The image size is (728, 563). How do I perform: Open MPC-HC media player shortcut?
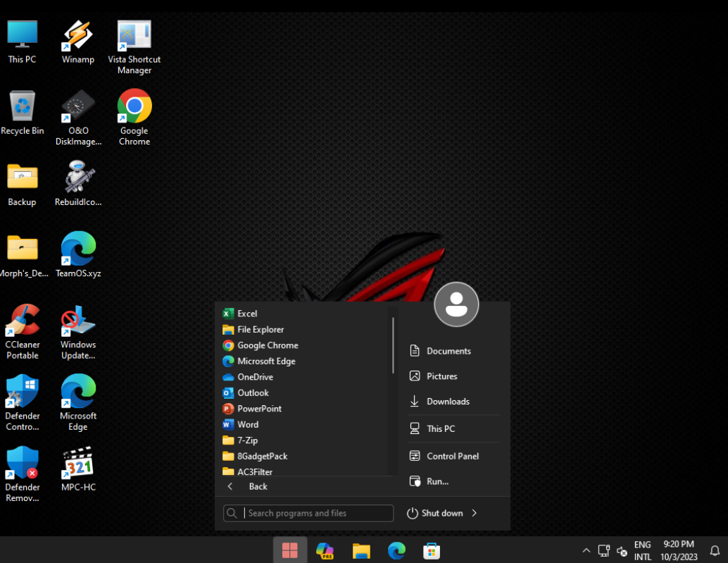coord(78,469)
